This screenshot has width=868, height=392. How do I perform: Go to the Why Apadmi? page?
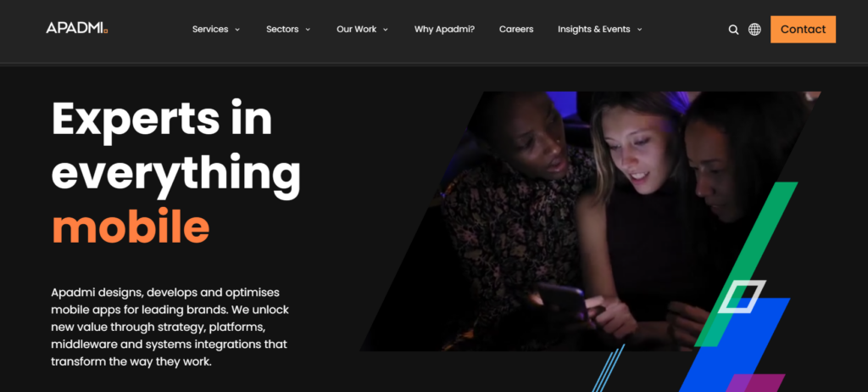tap(444, 30)
